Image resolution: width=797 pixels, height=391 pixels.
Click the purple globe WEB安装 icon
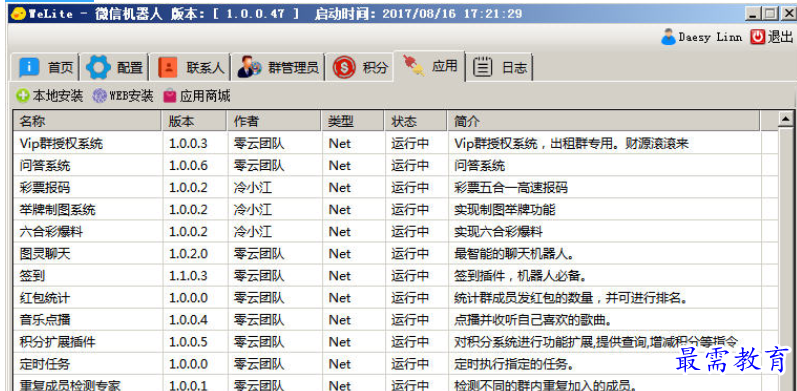(100, 96)
